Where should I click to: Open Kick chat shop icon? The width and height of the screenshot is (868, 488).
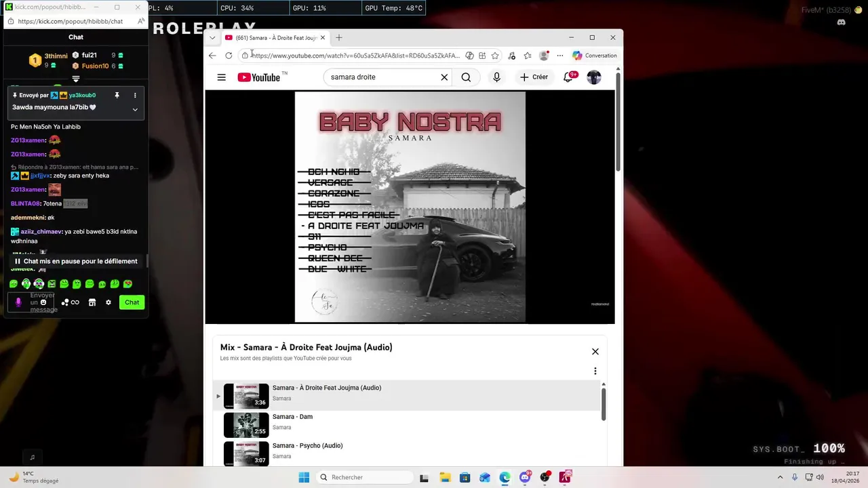pos(92,302)
